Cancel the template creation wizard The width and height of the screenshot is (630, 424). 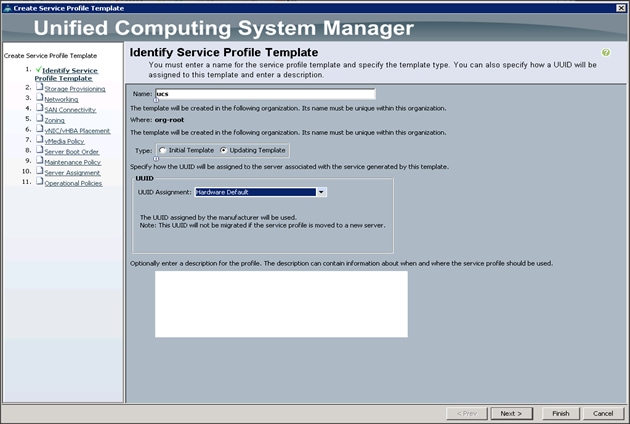coord(603,414)
